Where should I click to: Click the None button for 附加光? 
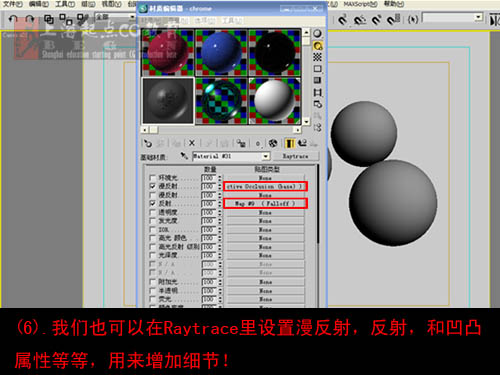pyautogui.click(x=265, y=282)
